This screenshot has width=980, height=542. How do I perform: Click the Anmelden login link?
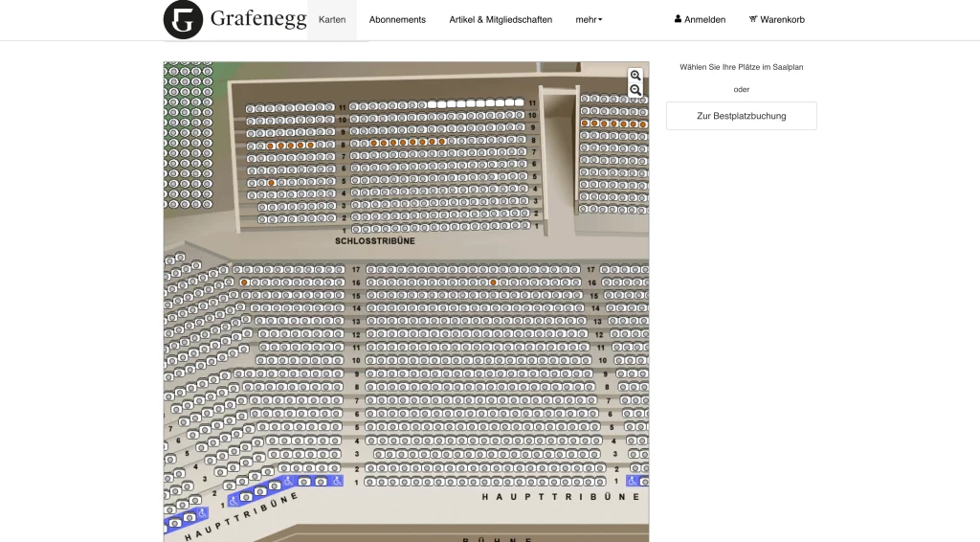coord(704,19)
